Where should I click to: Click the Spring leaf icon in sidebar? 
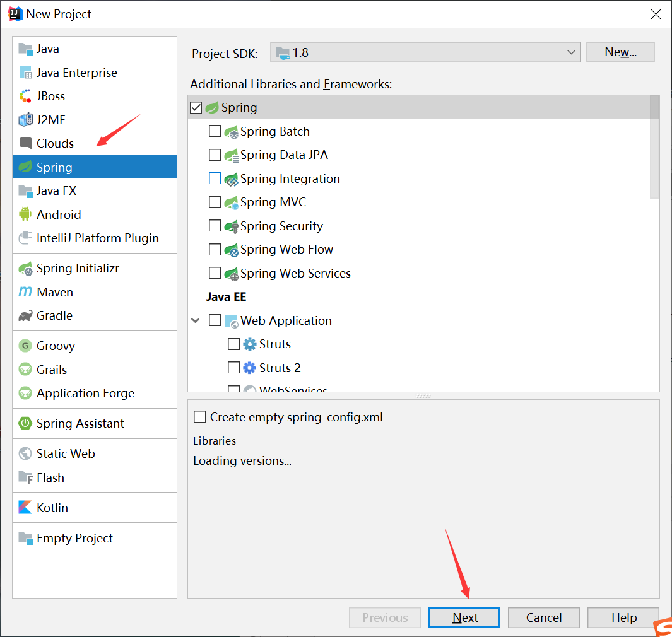pyautogui.click(x=26, y=167)
